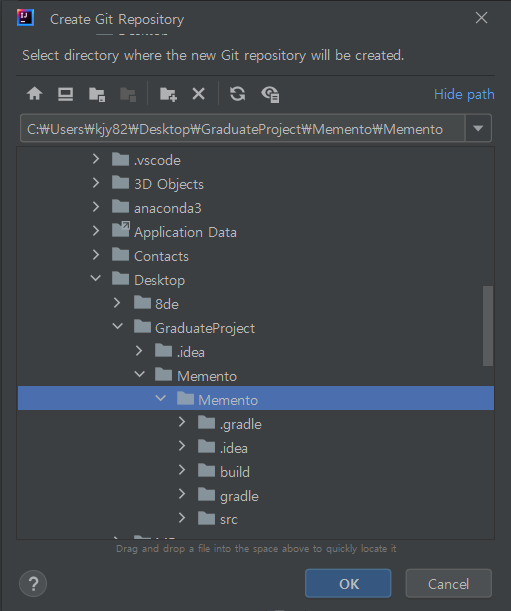511x611 pixels.
Task: Open the recent paths dropdown arrow
Action: [x=478, y=128]
